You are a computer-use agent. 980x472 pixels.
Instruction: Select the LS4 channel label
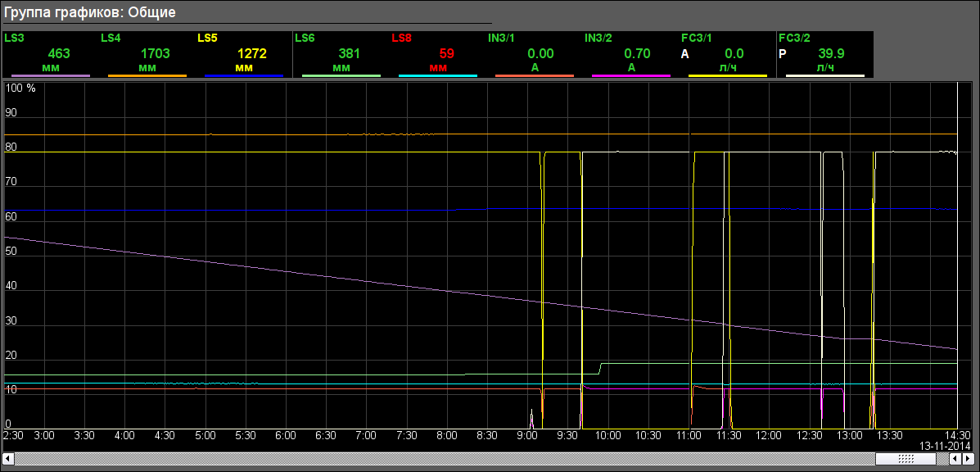[111, 39]
